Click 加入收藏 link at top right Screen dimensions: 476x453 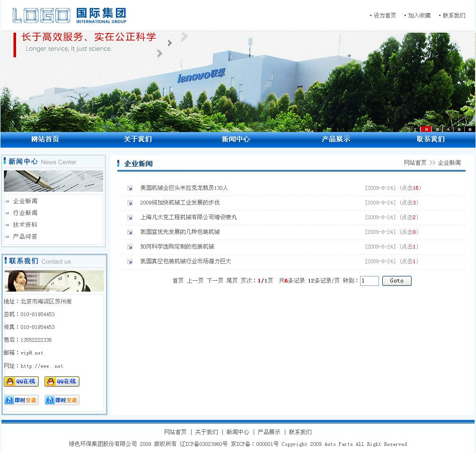pyautogui.click(x=419, y=16)
